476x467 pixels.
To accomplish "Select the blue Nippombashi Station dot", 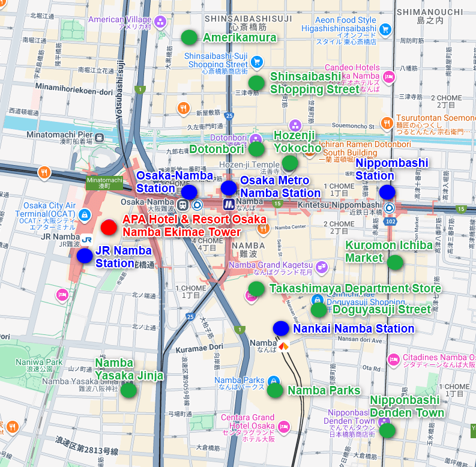I will point(387,192).
